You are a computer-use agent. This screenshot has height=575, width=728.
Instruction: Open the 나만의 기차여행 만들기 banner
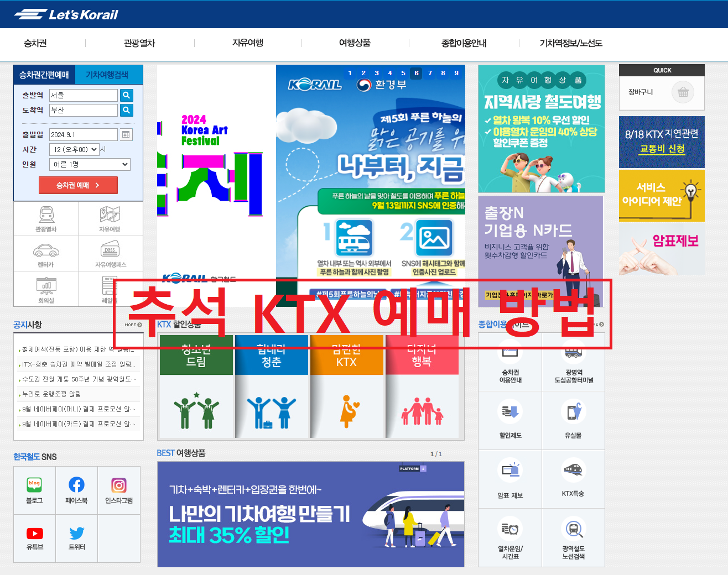[311, 514]
